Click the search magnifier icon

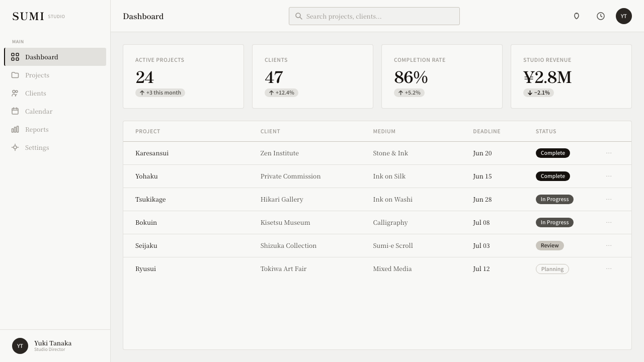click(299, 16)
